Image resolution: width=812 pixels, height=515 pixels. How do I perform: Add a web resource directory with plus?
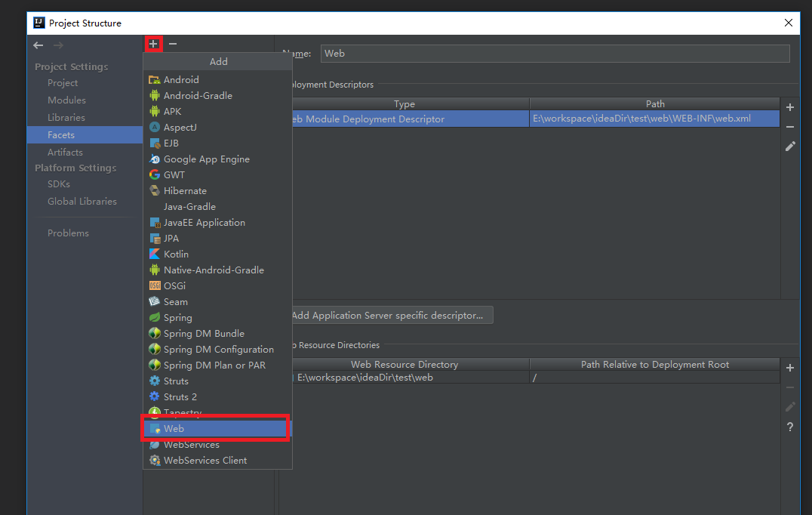tap(789, 368)
